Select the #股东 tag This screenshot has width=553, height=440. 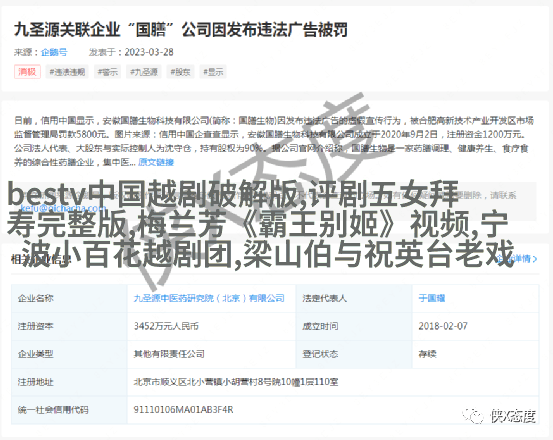(x=180, y=72)
